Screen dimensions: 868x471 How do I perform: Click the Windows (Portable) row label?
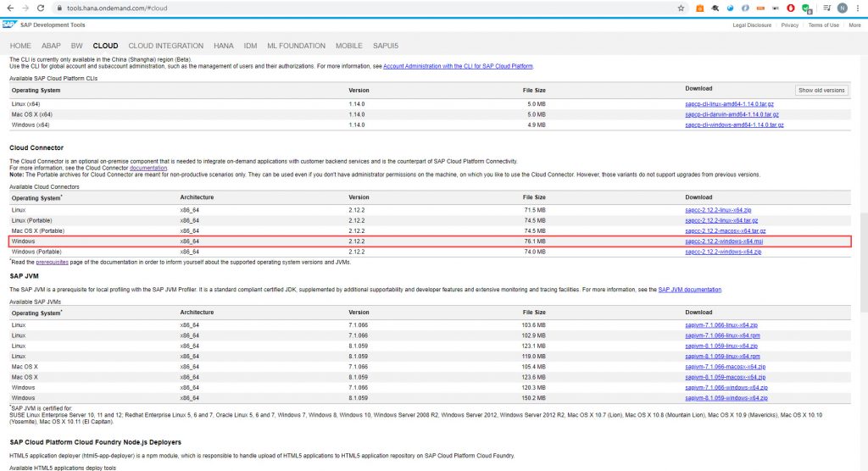36,252
